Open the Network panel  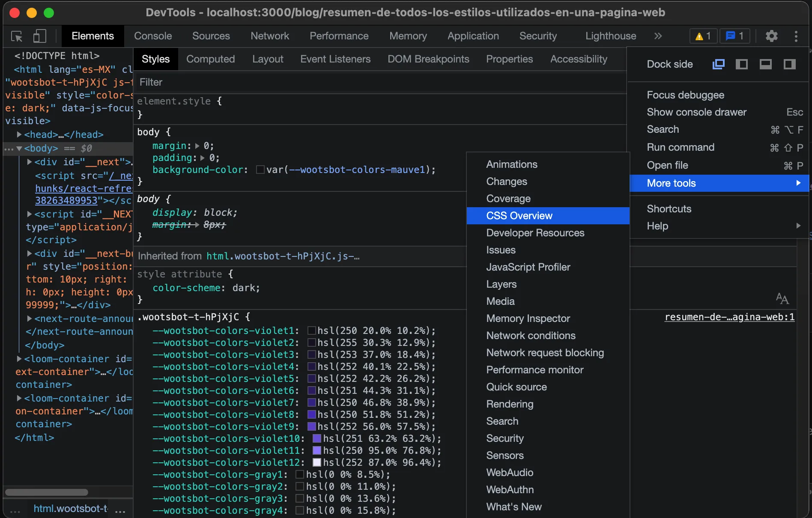pos(270,36)
